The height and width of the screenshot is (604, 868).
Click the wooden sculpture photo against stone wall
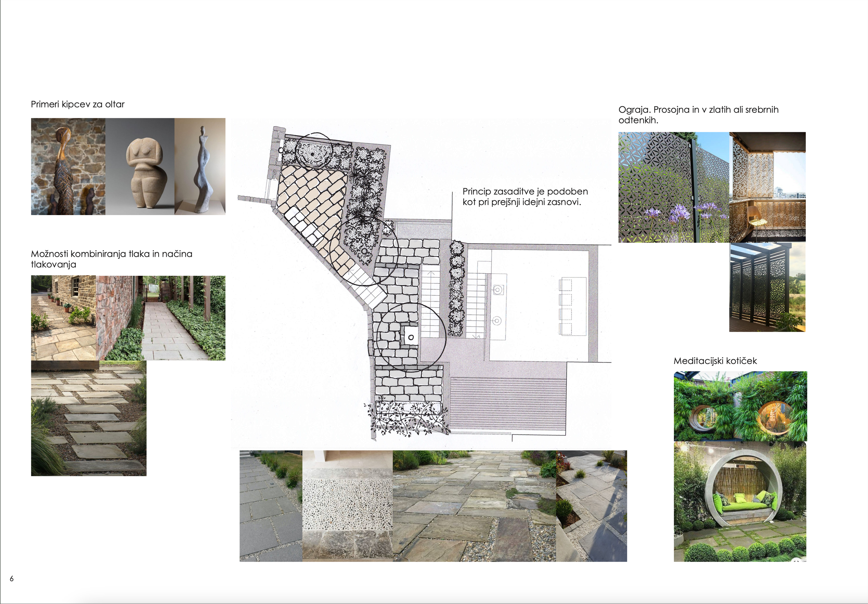tap(68, 167)
